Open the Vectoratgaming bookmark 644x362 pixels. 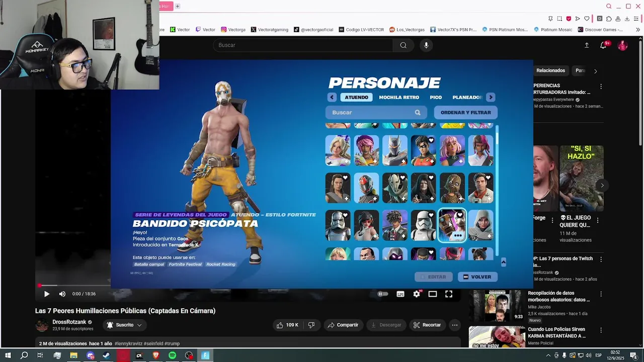(x=270, y=30)
